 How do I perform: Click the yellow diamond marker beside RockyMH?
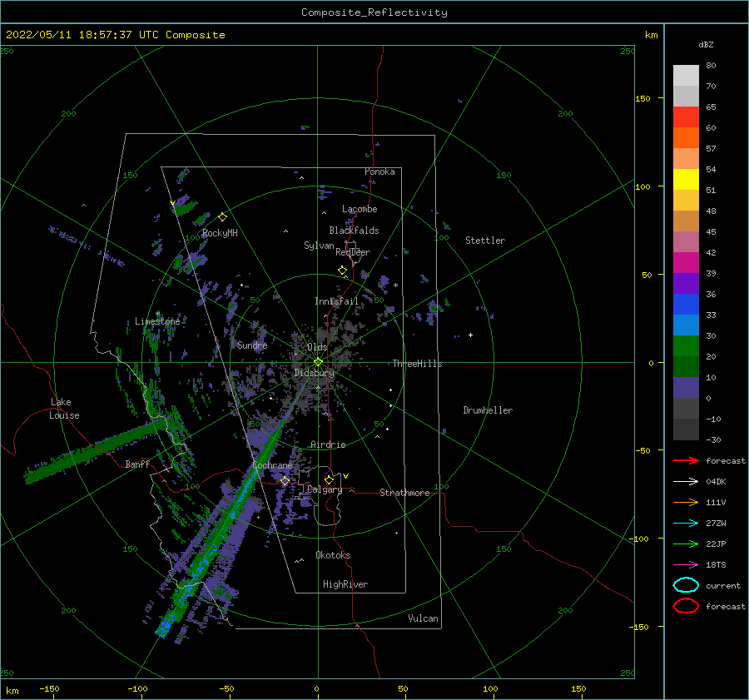tap(222, 217)
